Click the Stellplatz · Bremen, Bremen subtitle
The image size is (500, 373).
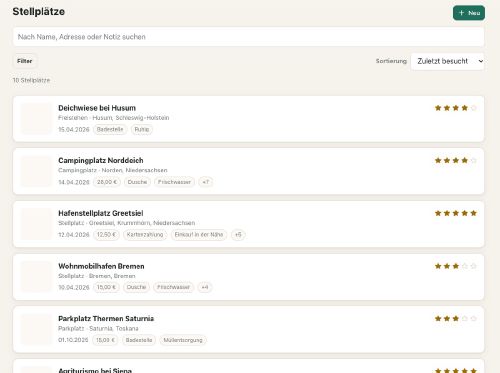click(x=97, y=276)
